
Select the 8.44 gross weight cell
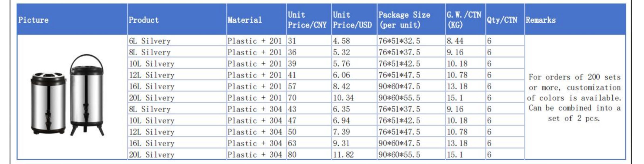coord(465,41)
